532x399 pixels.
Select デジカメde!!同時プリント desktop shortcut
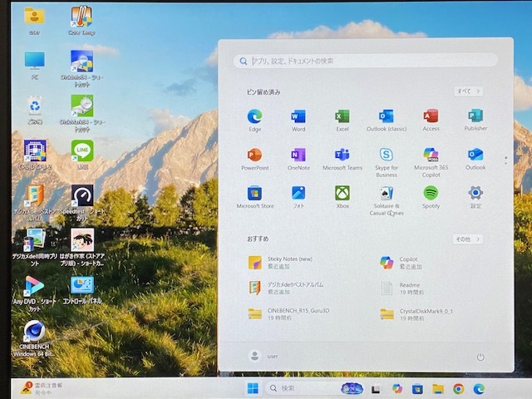point(35,247)
